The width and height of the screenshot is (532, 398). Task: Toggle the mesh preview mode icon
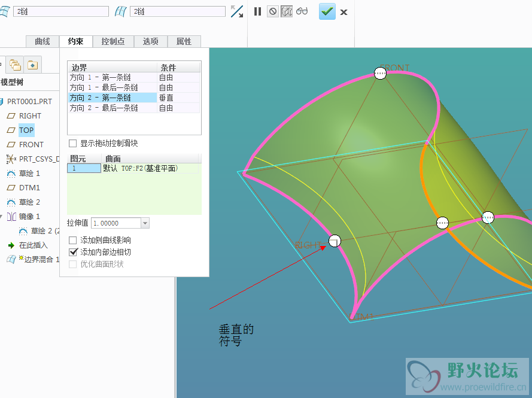pyautogui.click(x=287, y=11)
